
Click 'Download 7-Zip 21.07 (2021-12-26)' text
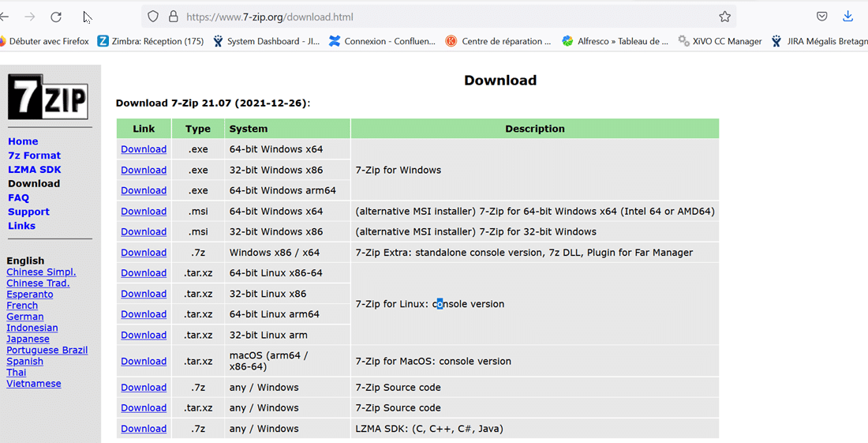[213, 103]
